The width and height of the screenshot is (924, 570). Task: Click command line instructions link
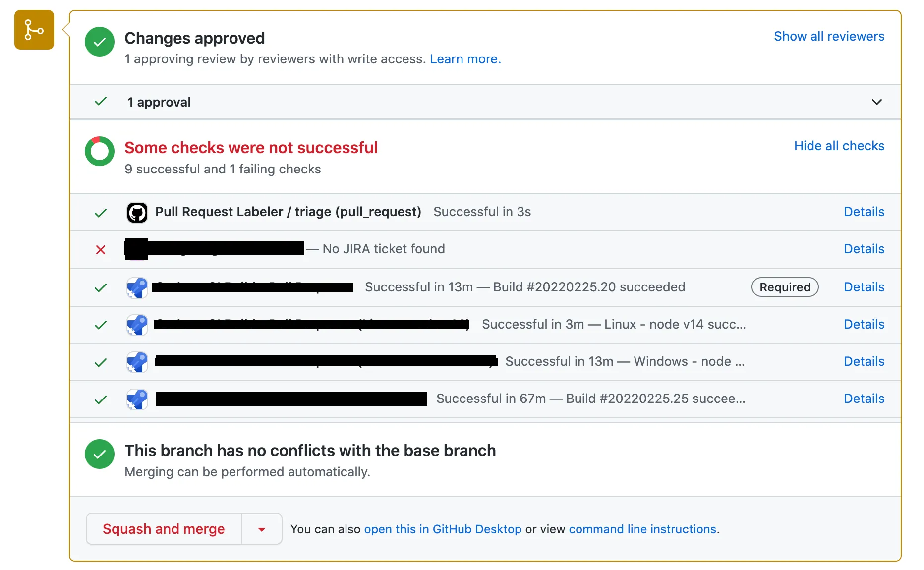point(642,529)
